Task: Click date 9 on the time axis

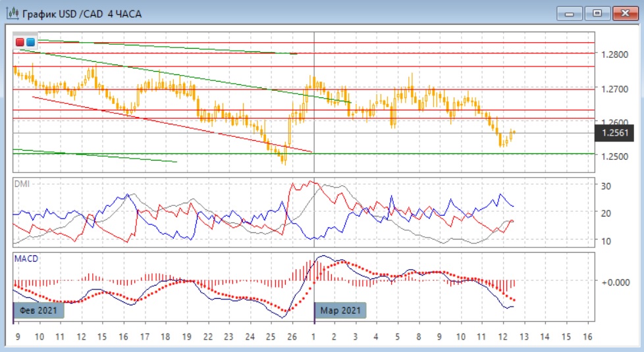Action: pyautogui.click(x=18, y=336)
